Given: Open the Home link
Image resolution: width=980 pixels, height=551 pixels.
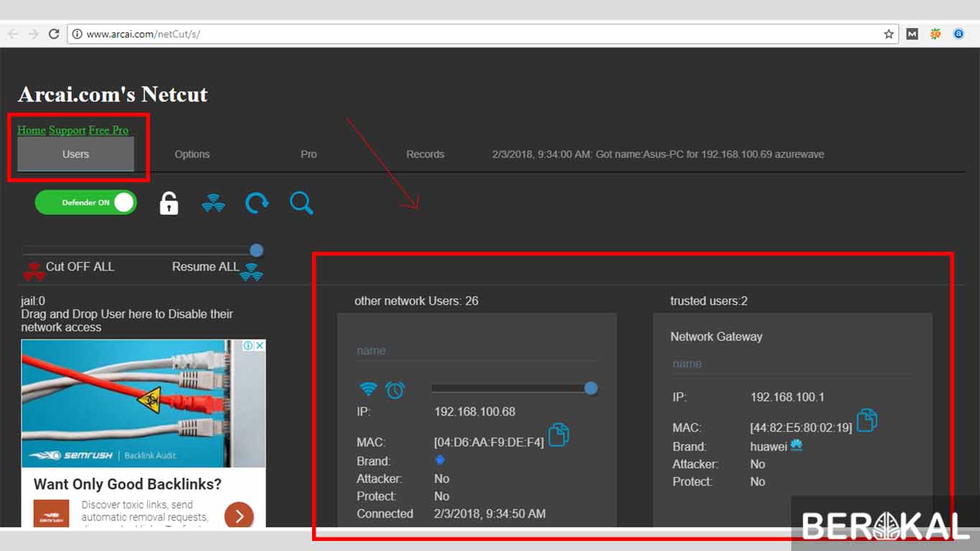Looking at the screenshot, I should (x=31, y=130).
